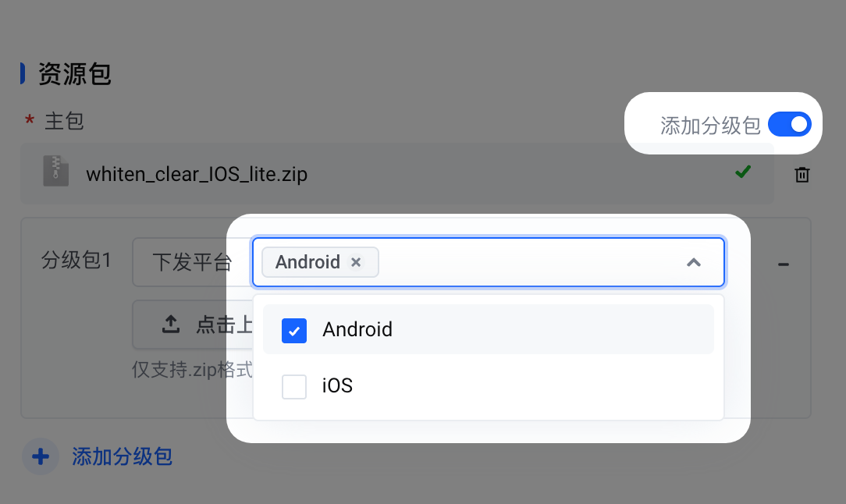Toggle the 添加分级包 switch off
The height and width of the screenshot is (504, 846).
[790, 125]
